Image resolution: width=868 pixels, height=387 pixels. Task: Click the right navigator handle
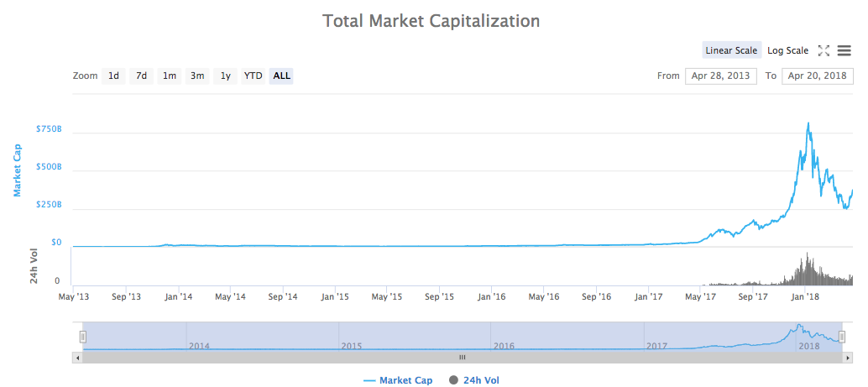pos(840,337)
